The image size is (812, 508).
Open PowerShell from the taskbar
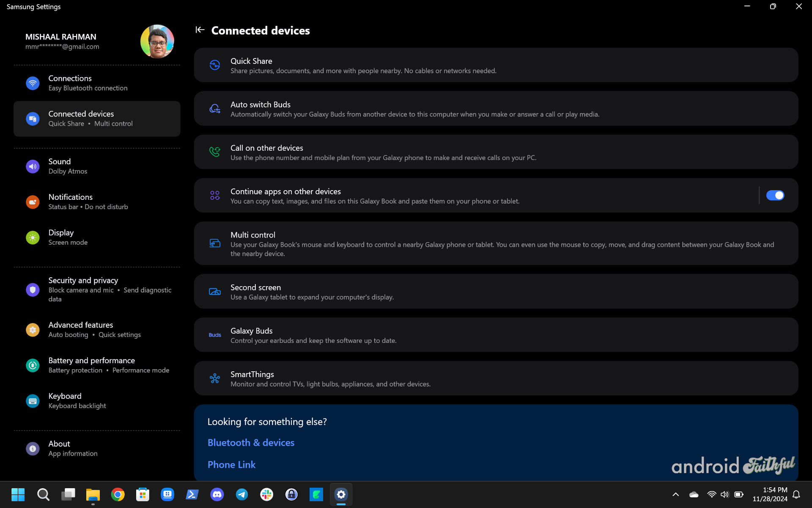tap(192, 494)
